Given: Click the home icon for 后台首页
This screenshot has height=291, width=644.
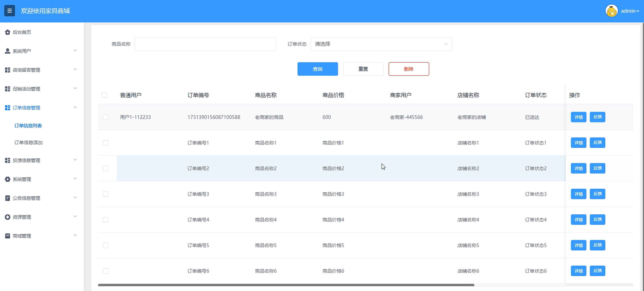Looking at the screenshot, I should (7, 32).
